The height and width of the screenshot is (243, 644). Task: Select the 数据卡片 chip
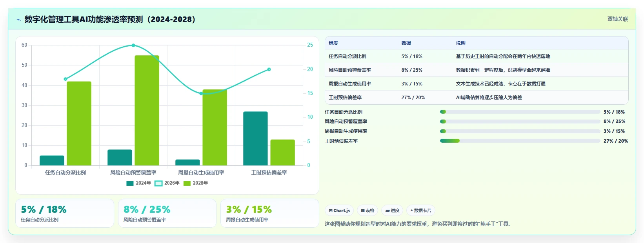pos(421,210)
